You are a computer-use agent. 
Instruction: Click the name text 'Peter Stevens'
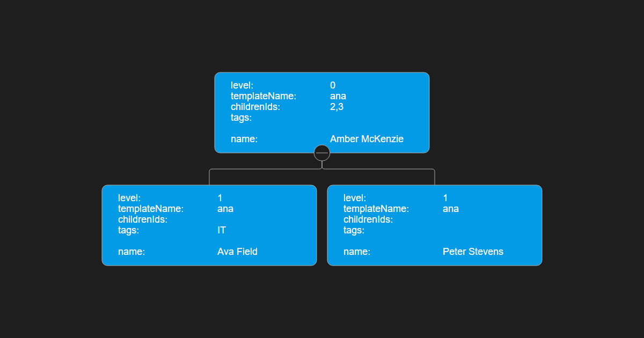tap(473, 252)
